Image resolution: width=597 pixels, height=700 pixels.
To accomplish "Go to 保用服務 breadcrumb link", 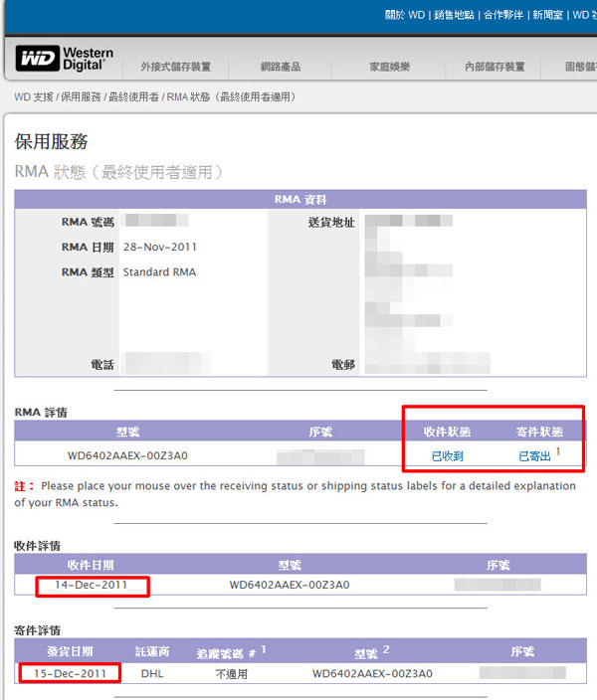I will click(81, 96).
